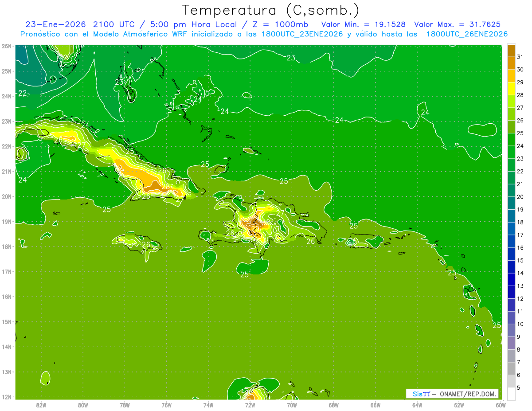Click the 22N latitude axis label
Image resolution: width=532 pixels, height=411 pixels.
coord(7,146)
